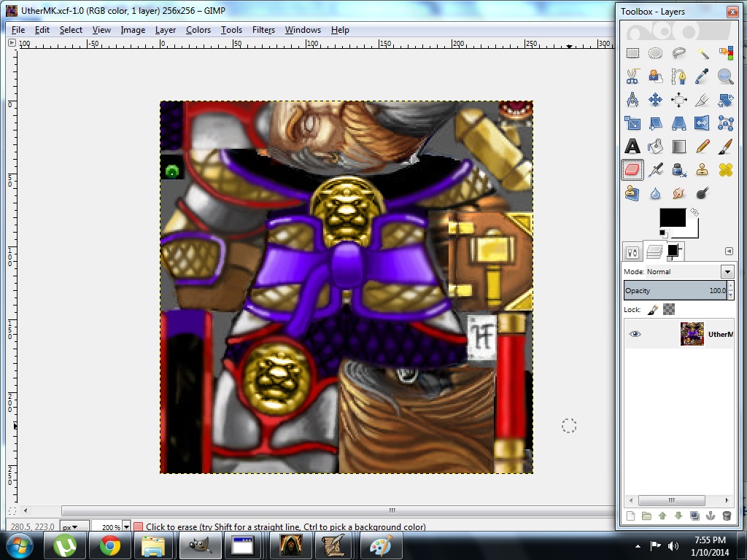Select the Rotate tool
747x560 pixels.
click(726, 99)
